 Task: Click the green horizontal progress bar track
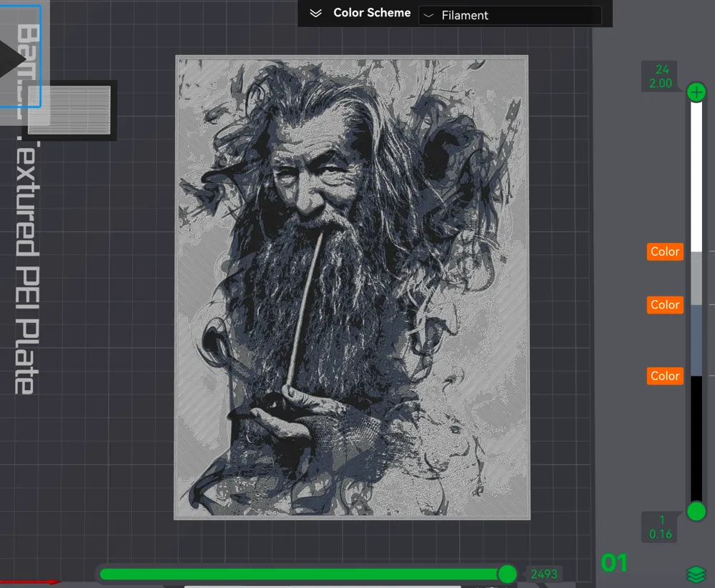click(x=299, y=574)
